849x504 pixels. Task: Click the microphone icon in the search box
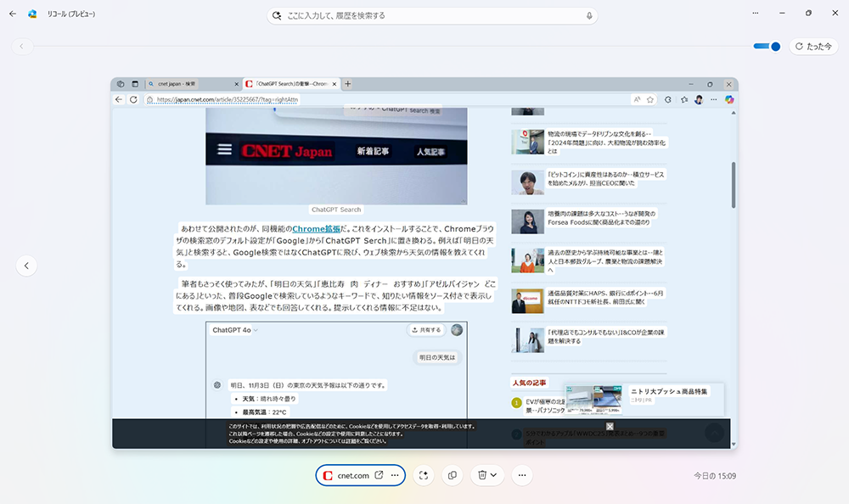click(589, 15)
